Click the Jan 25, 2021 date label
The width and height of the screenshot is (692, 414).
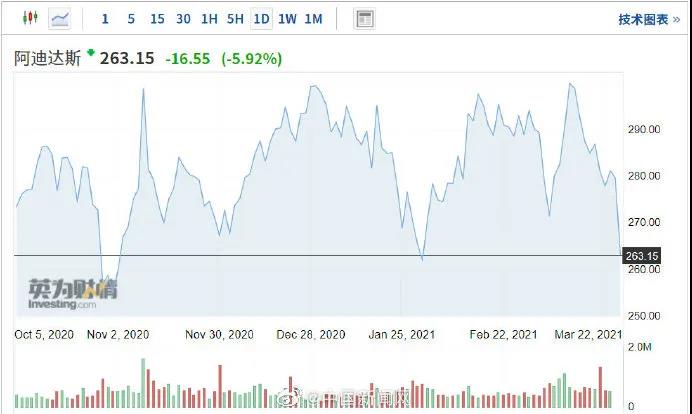click(402, 335)
